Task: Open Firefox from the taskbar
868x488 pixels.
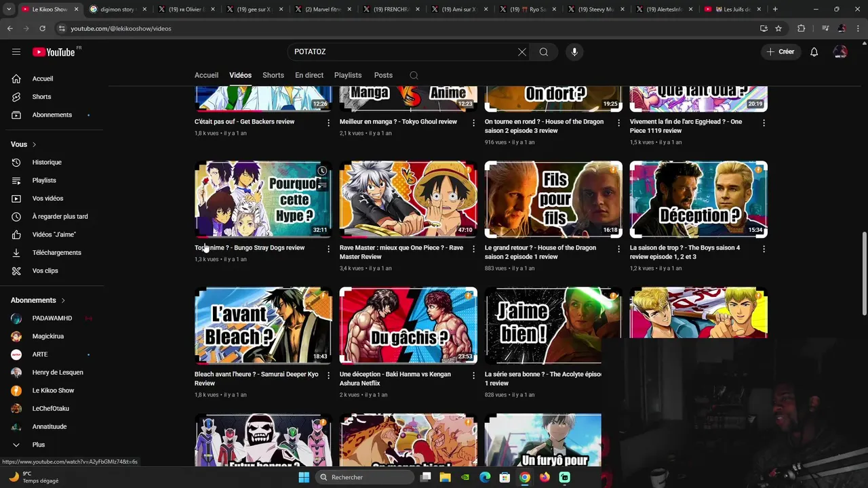Action: (545, 477)
